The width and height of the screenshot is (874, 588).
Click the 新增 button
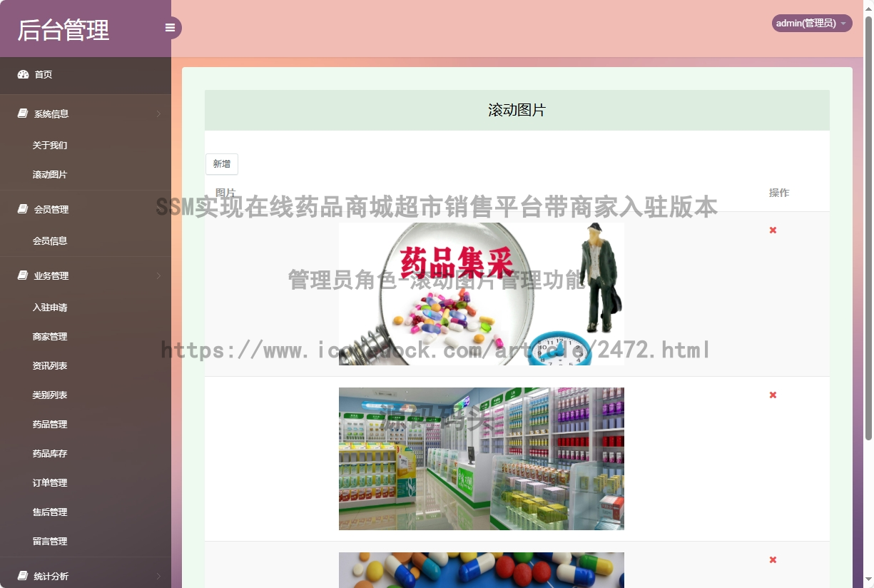[x=222, y=164]
